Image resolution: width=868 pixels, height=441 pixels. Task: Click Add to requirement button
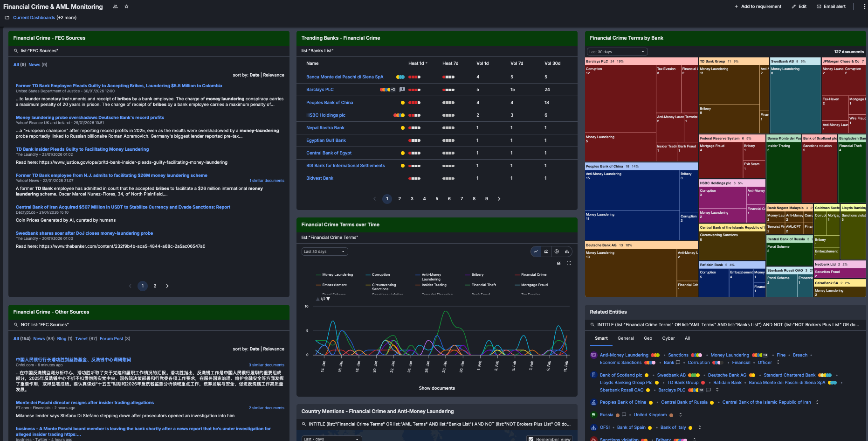coord(758,7)
